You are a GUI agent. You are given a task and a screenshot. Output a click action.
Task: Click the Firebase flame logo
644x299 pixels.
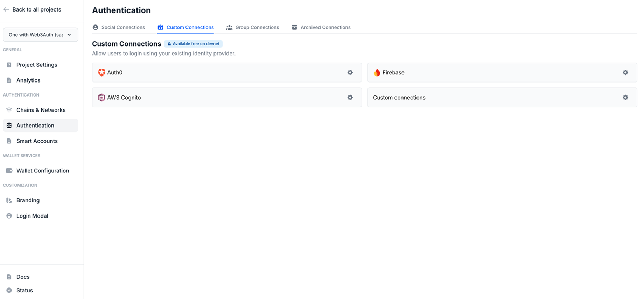(x=377, y=72)
